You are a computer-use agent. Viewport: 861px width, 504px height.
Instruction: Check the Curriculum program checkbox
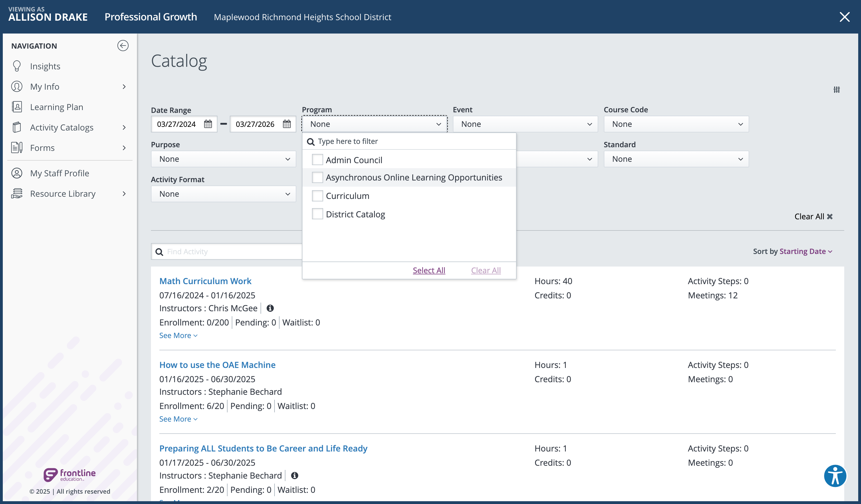[x=317, y=196]
